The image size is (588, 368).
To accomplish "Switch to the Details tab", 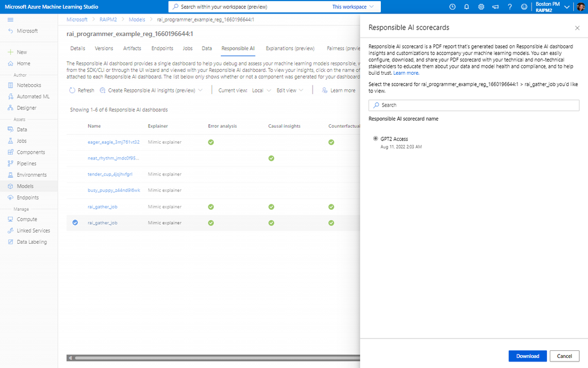I will click(78, 48).
